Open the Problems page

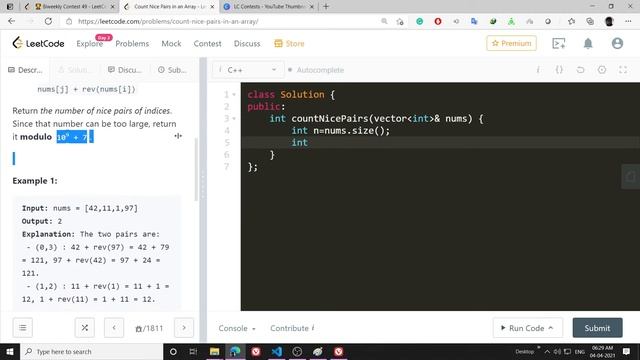pyautogui.click(x=132, y=44)
